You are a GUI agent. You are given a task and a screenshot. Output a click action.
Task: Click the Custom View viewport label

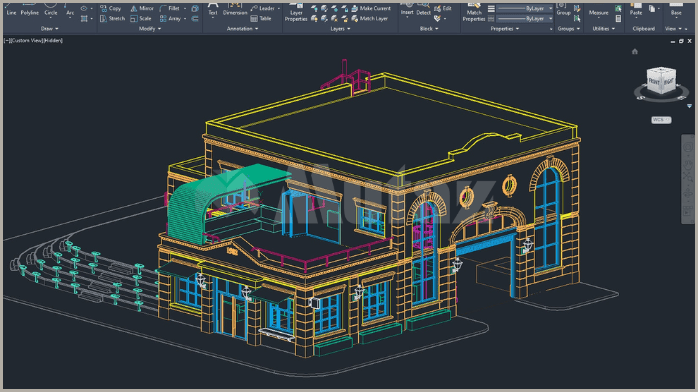pos(26,40)
